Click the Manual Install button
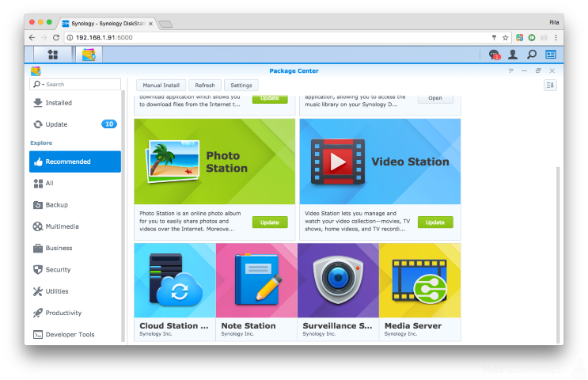This screenshot has width=588, height=380. (161, 85)
